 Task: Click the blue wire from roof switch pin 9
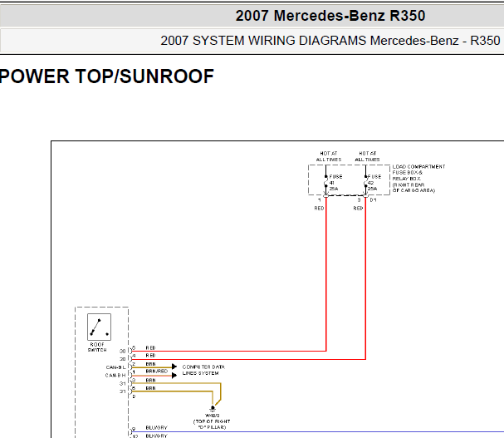point(318,432)
